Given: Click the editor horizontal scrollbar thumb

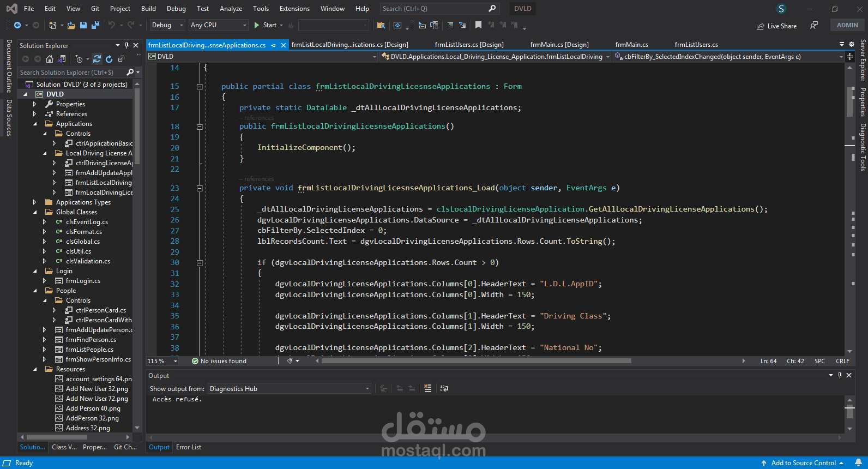Looking at the screenshot, I should (477, 360).
